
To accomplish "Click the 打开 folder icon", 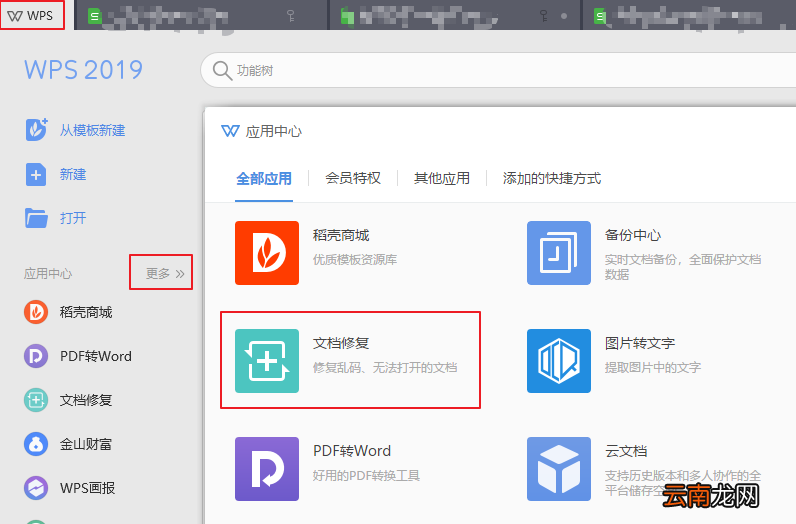I will tap(37, 218).
